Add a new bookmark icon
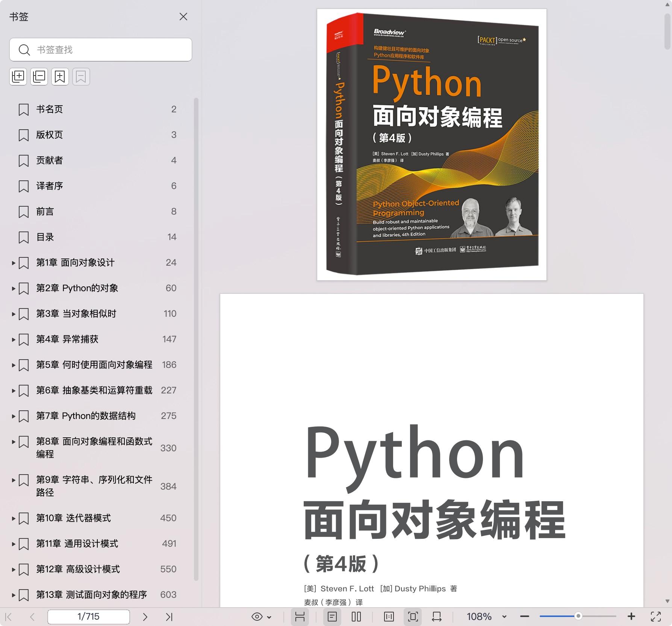Screen dimensions: 672x626 (60, 77)
